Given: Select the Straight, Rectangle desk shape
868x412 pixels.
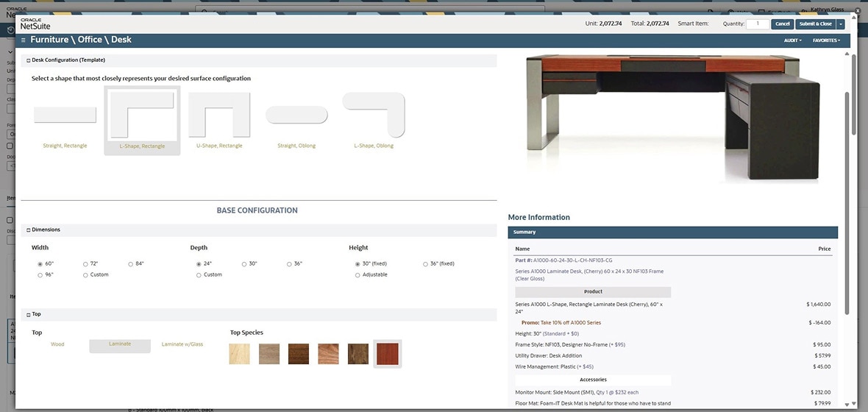Looking at the screenshot, I should (x=65, y=116).
